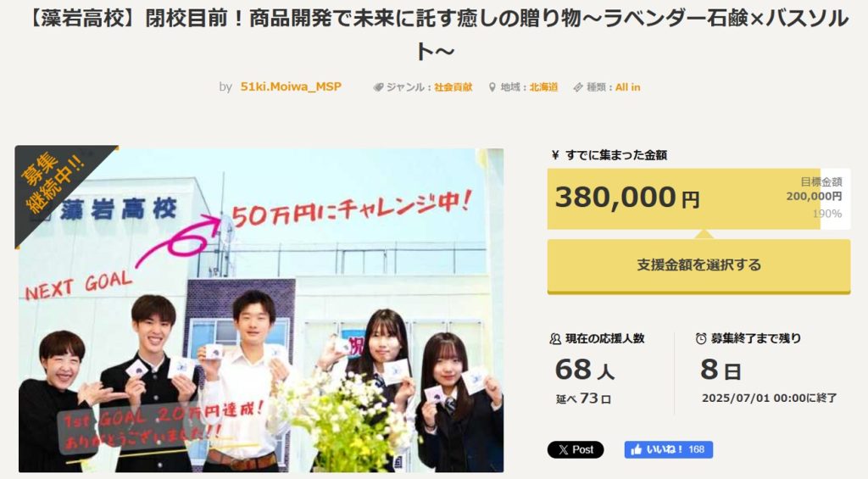Viewport: 868px width, 479px height.
Task: Select the 社会貢献 genre link
Action: pos(453,87)
